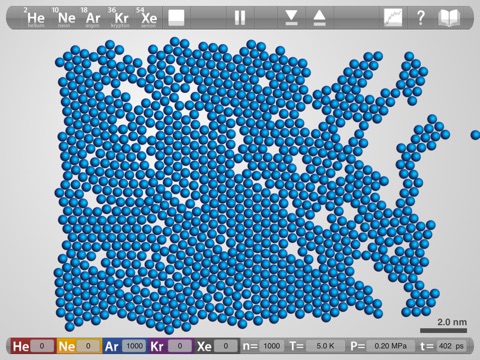
Task: Click the upward arrow toolbar icon
Action: (319, 18)
